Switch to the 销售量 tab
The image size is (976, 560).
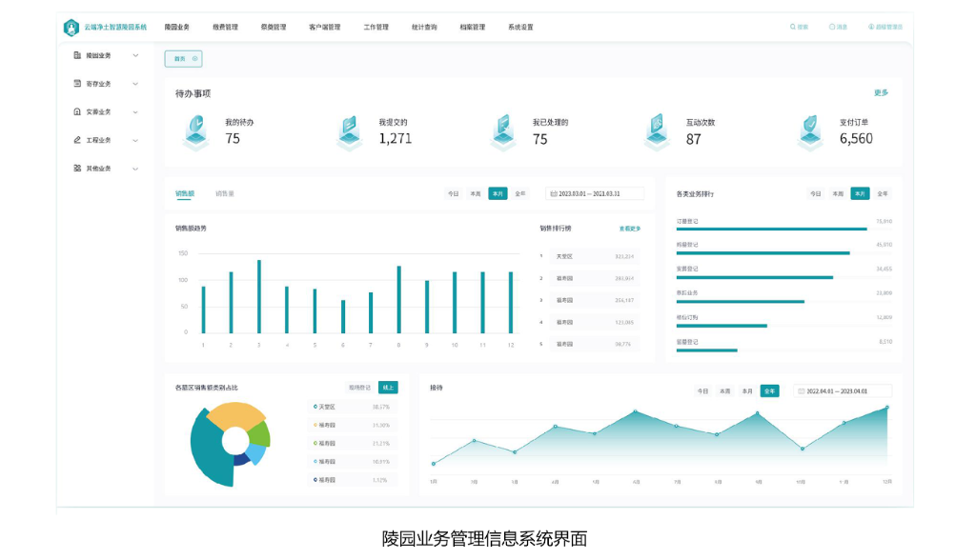[x=225, y=194]
